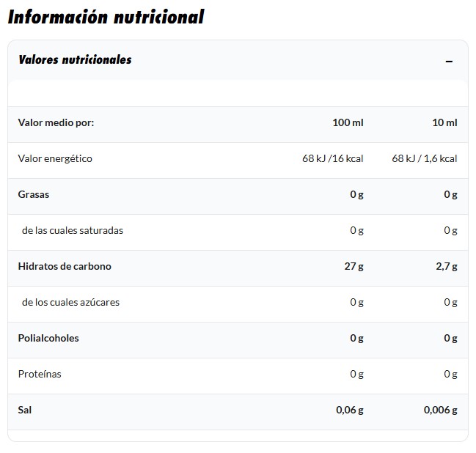Select the Grasas row label
This screenshot has width=476, height=453.
click(34, 194)
